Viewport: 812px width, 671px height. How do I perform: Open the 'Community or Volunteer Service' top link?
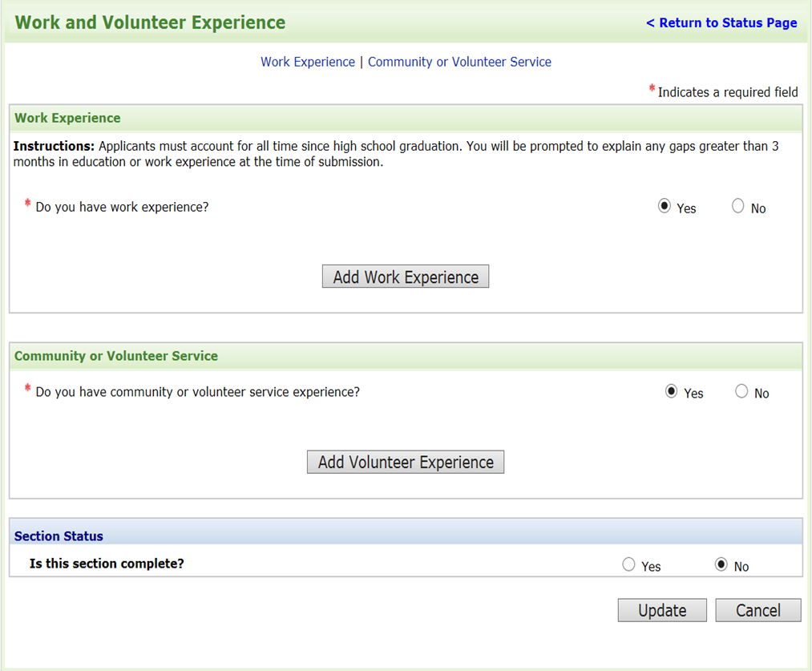click(459, 62)
